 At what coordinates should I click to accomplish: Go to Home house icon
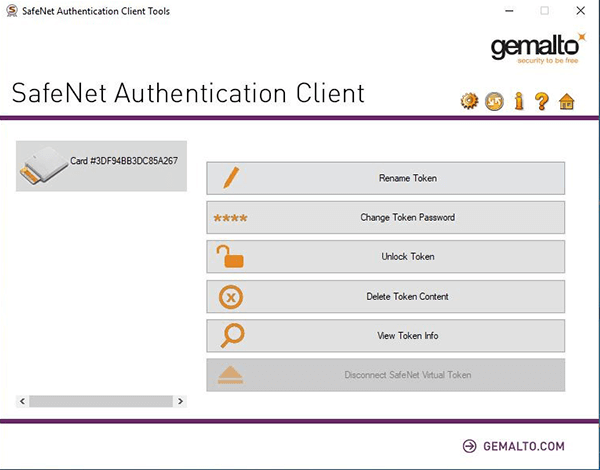click(x=566, y=102)
